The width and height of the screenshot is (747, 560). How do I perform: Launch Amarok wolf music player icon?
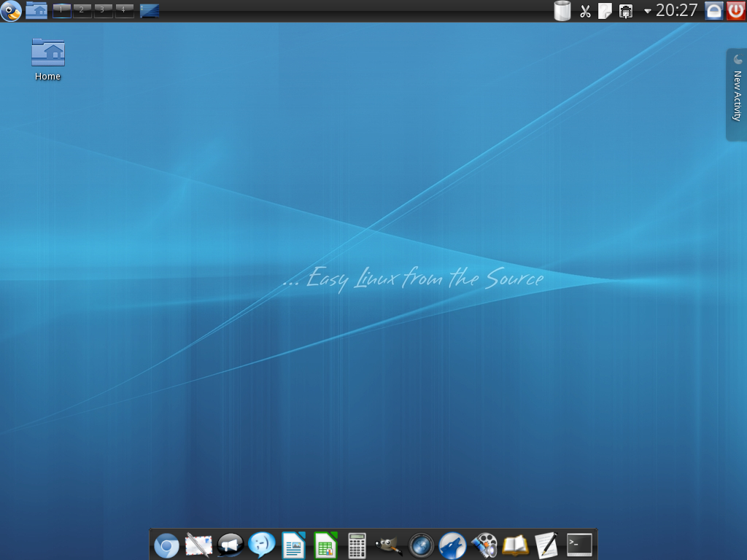[452, 545]
